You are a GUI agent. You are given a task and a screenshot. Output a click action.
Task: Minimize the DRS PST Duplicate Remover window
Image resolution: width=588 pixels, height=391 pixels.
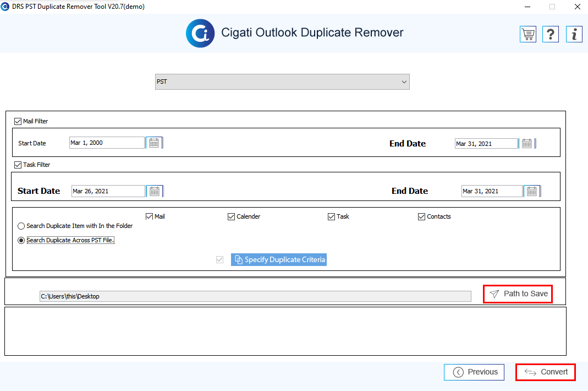(527, 7)
